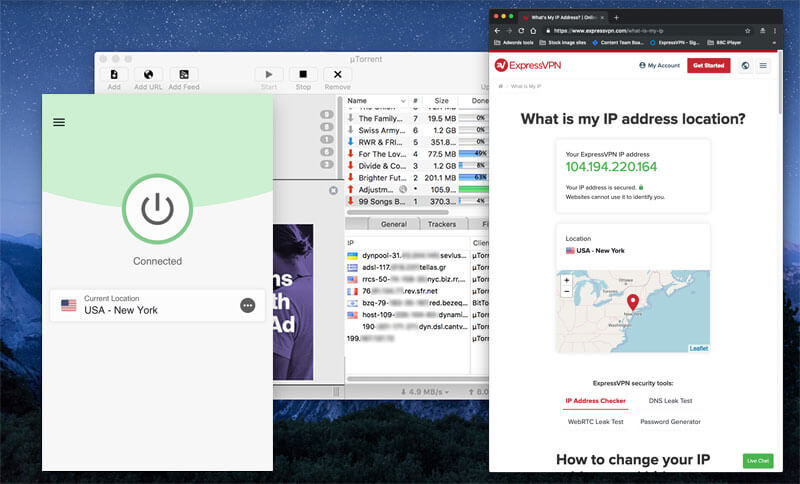Click the Stop button in µTorrent
The height and width of the screenshot is (484, 800).
tap(303, 74)
